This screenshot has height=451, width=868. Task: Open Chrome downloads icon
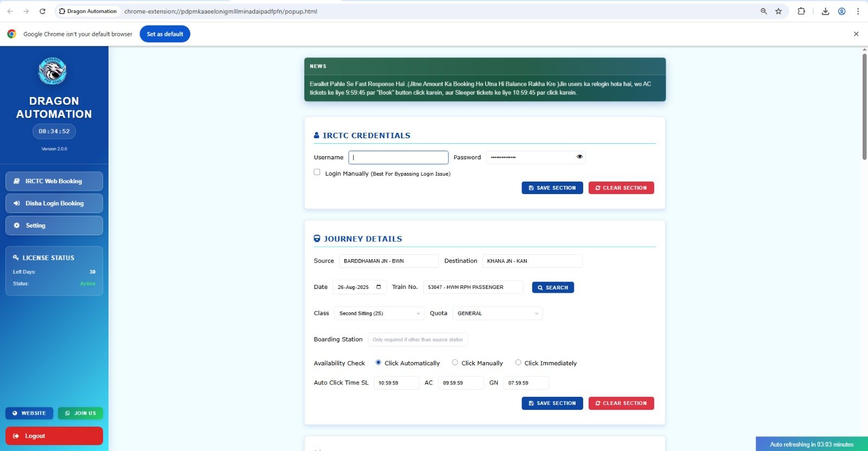click(825, 11)
